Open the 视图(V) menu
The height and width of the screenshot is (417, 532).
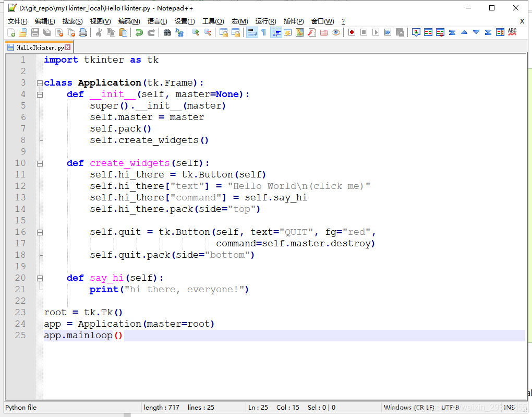pyautogui.click(x=100, y=21)
